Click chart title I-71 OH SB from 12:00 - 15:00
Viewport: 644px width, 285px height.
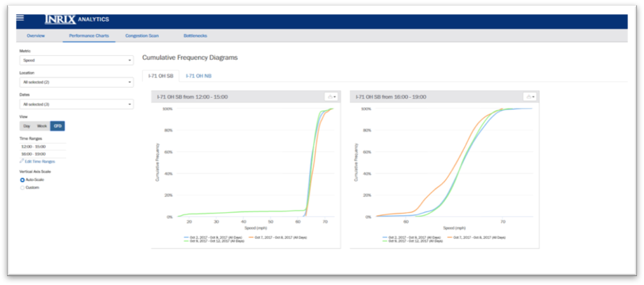coord(193,96)
